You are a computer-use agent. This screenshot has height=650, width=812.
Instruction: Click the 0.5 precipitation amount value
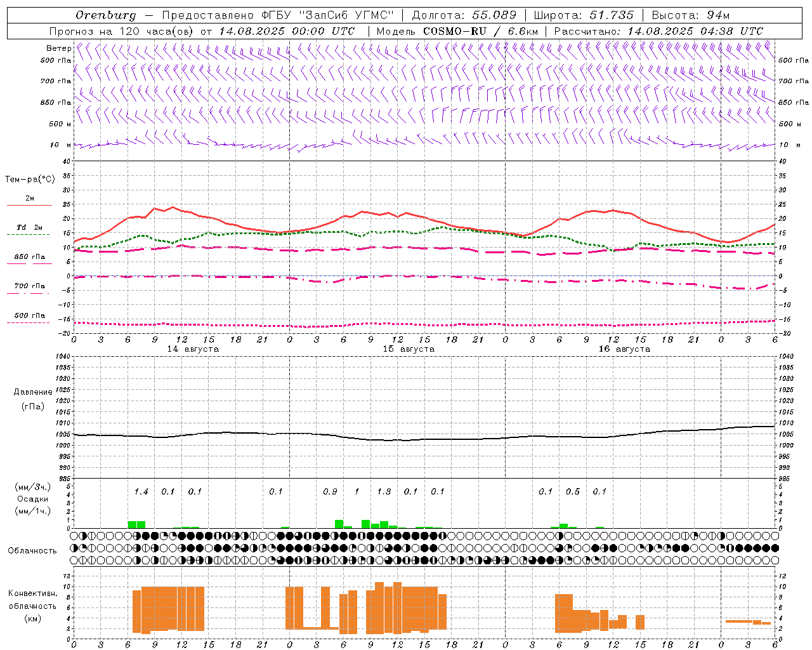(x=573, y=491)
